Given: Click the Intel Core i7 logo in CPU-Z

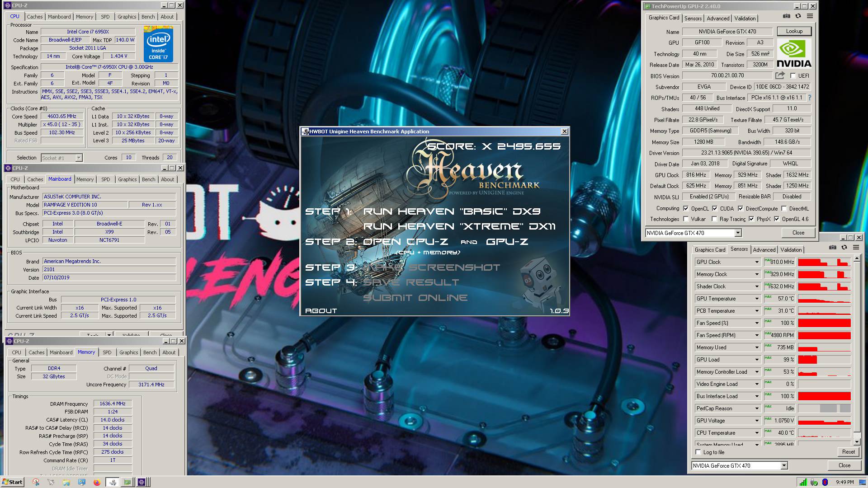Looking at the screenshot, I should click(x=158, y=44).
